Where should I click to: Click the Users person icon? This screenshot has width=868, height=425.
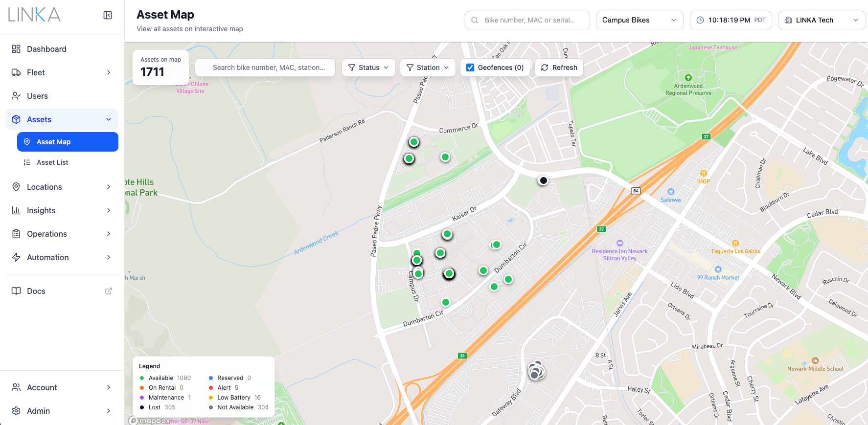click(16, 96)
